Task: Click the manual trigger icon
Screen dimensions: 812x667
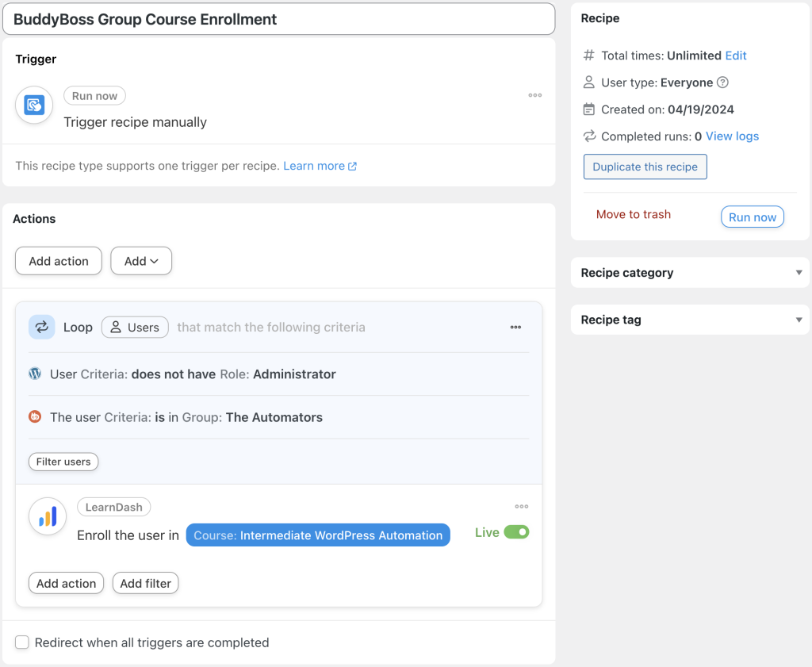Action: 33,104
